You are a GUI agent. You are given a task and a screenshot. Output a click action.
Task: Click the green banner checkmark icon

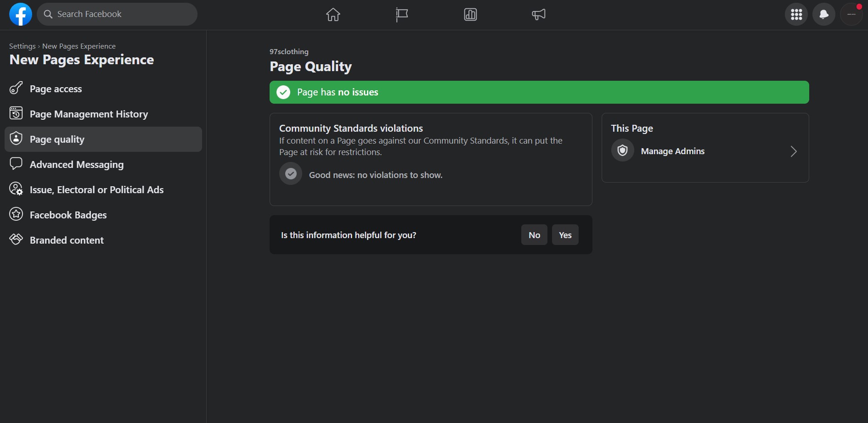(x=283, y=92)
